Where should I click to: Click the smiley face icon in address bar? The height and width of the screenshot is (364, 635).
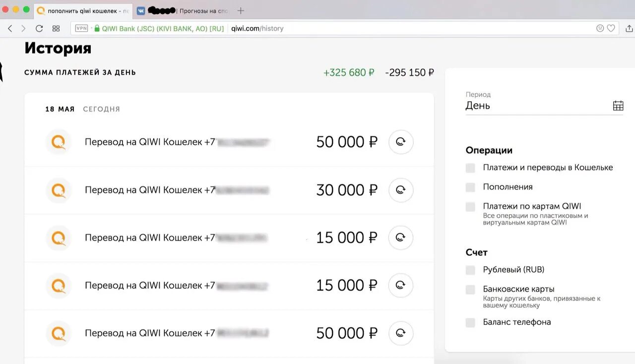(x=600, y=28)
